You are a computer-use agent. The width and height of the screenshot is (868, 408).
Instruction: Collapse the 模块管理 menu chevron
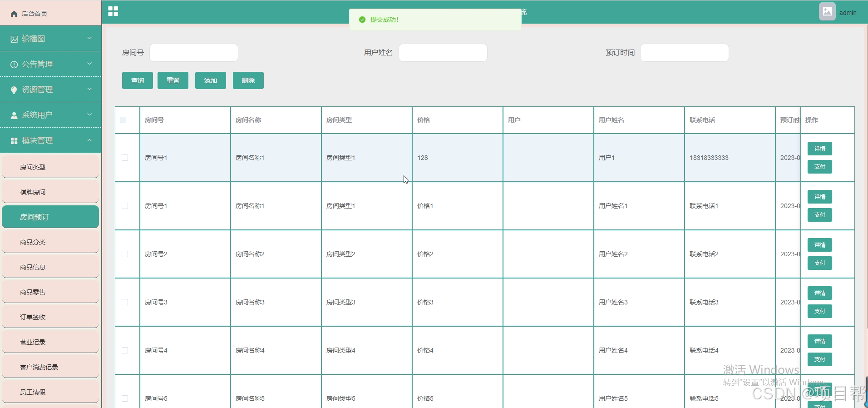pyautogui.click(x=89, y=140)
